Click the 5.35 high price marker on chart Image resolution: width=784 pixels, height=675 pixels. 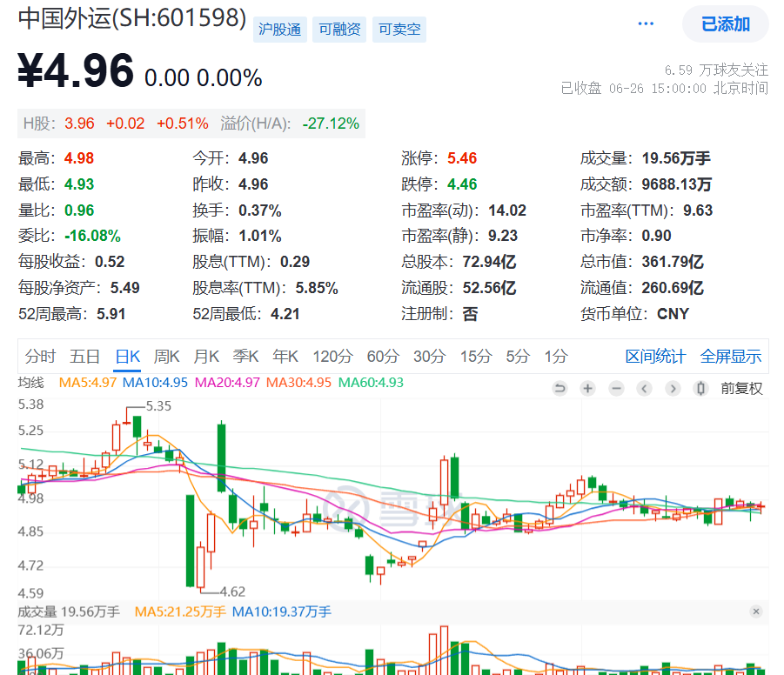pos(158,406)
